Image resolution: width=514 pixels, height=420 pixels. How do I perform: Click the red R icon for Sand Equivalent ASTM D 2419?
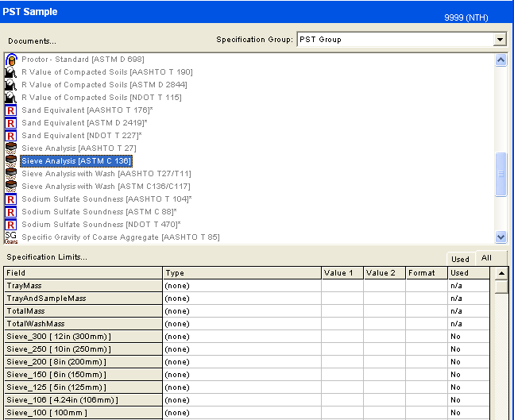tap(11, 123)
